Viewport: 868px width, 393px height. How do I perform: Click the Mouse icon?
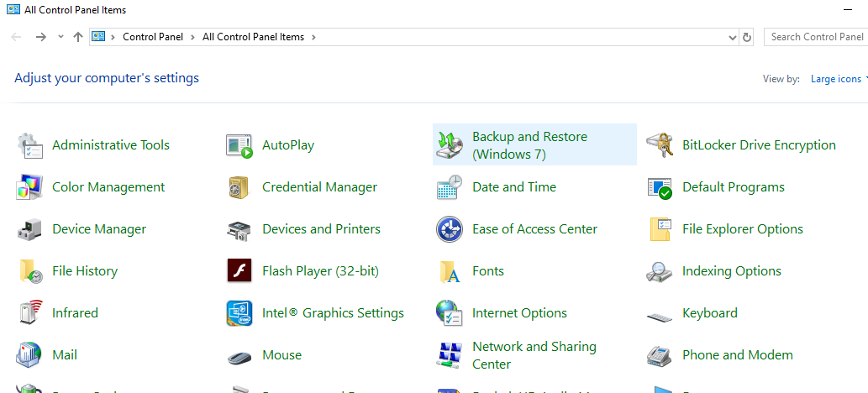239,357
